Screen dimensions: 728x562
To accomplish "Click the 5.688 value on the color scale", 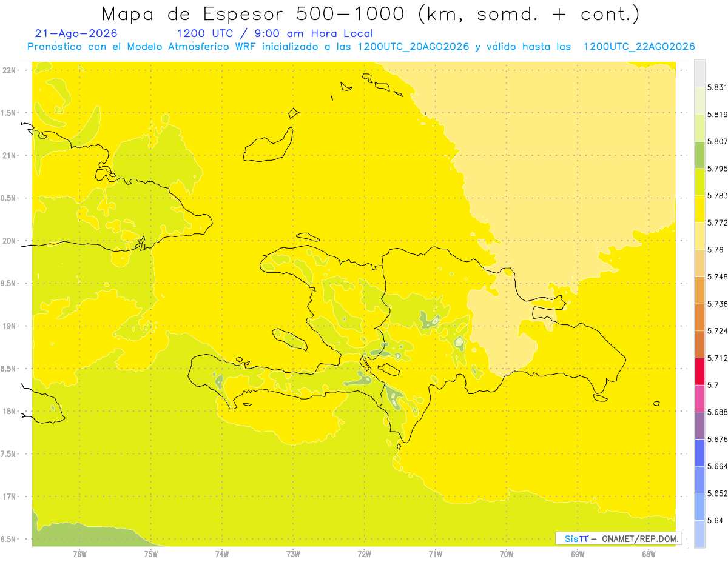I will pyautogui.click(x=717, y=412).
